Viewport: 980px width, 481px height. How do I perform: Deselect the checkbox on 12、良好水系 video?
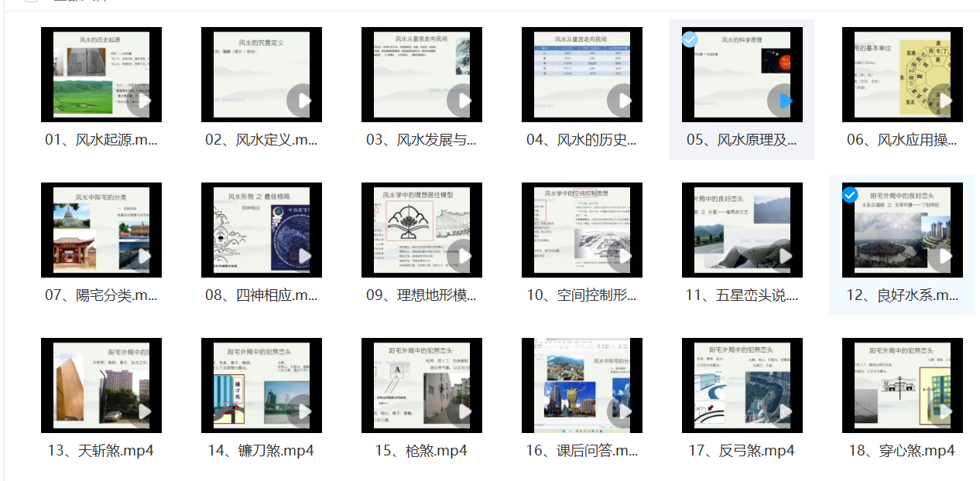(x=850, y=195)
